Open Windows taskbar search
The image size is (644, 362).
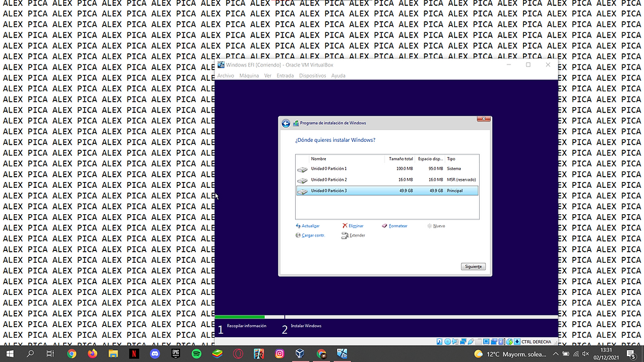[30, 353]
